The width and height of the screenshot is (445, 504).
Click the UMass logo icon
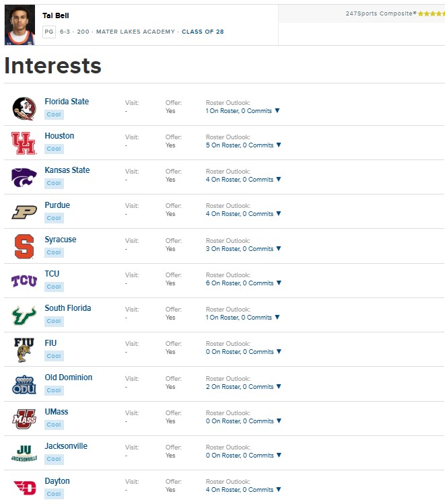(x=24, y=419)
